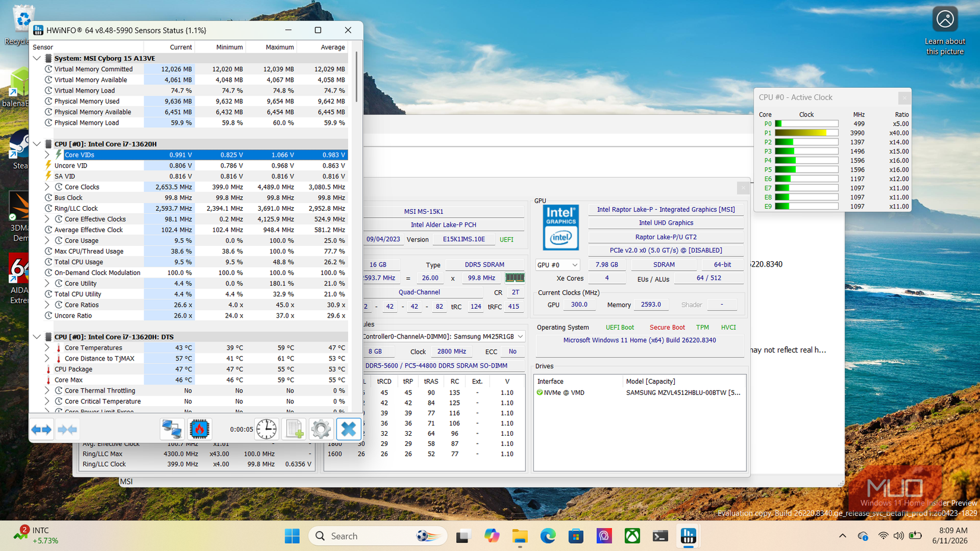Click the Minimum column header
Viewport: 980px width, 551px height.
[x=220, y=47]
